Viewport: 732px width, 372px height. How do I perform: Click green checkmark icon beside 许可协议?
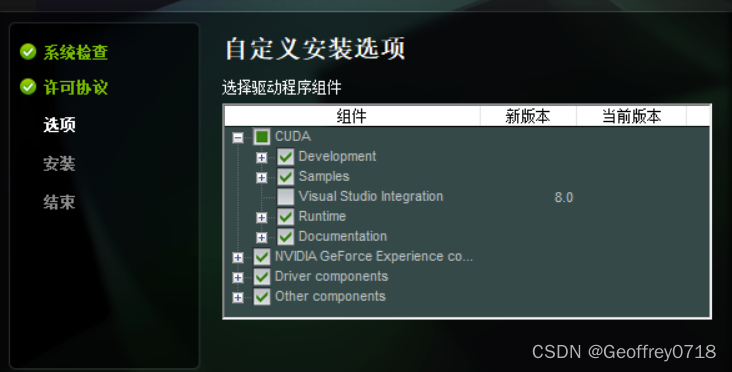28,87
